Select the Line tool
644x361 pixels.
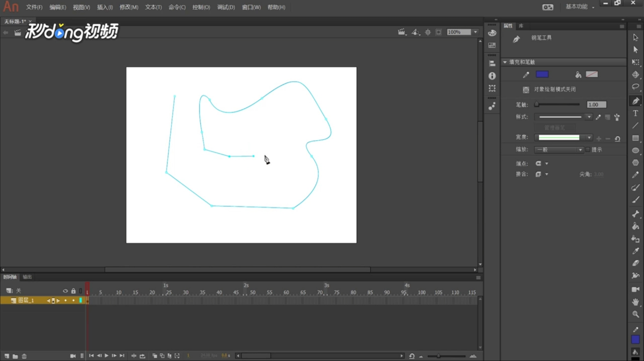(x=635, y=126)
